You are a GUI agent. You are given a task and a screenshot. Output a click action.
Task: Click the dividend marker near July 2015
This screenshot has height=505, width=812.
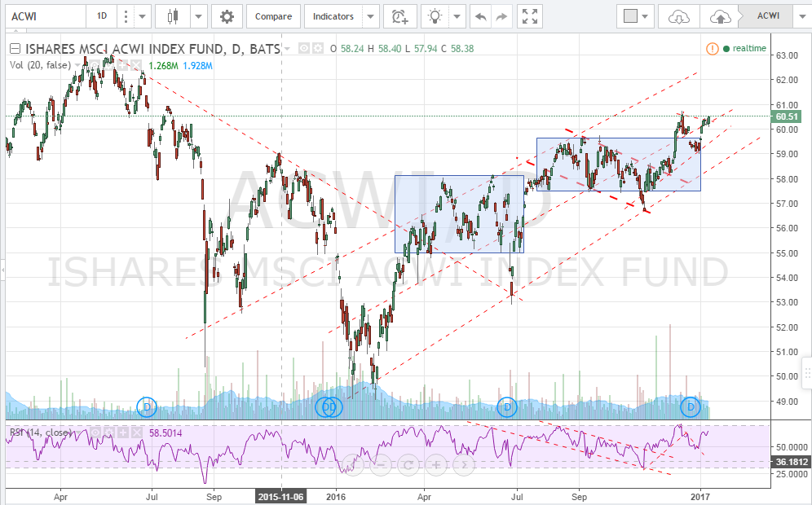[147, 407]
